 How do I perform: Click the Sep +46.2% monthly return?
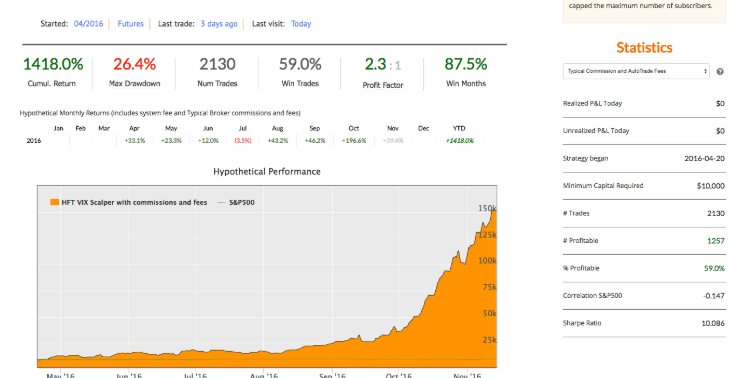[315, 141]
